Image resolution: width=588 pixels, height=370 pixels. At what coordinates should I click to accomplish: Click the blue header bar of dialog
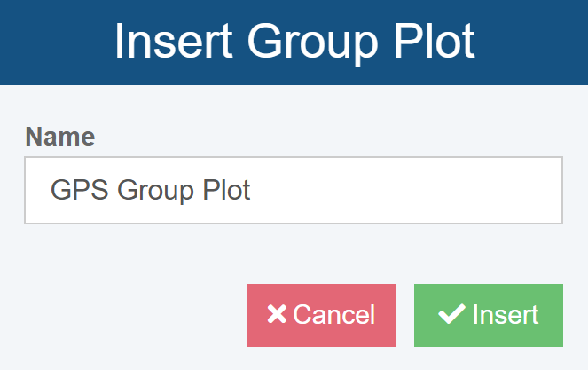tap(532, 43)
